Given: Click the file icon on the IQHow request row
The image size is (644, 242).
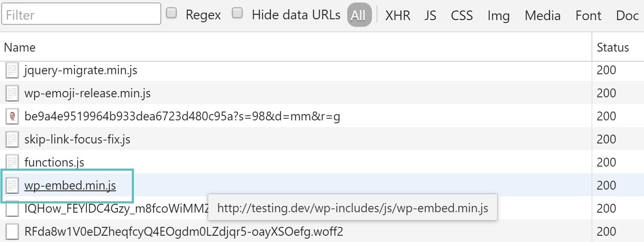Looking at the screenshot, I should click(11, 208).
